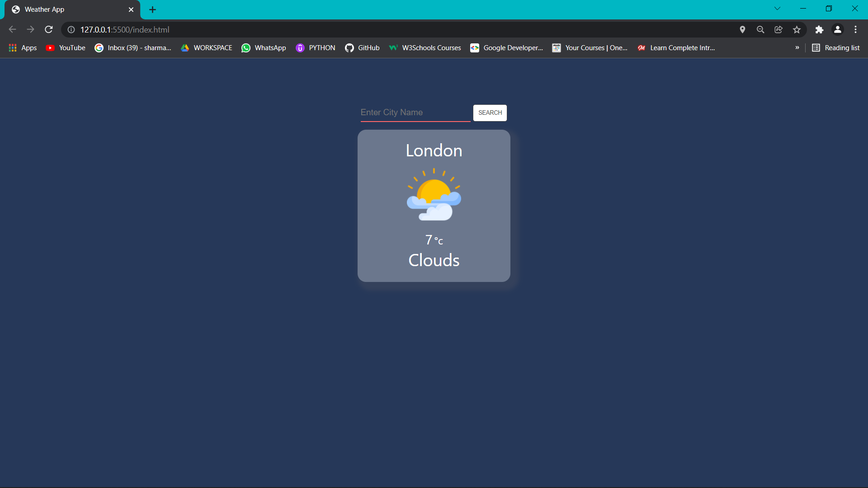Click the location pin icon in address bar
Screen dimensions: 868x488
pyautogui.click(x=742, y=29)
